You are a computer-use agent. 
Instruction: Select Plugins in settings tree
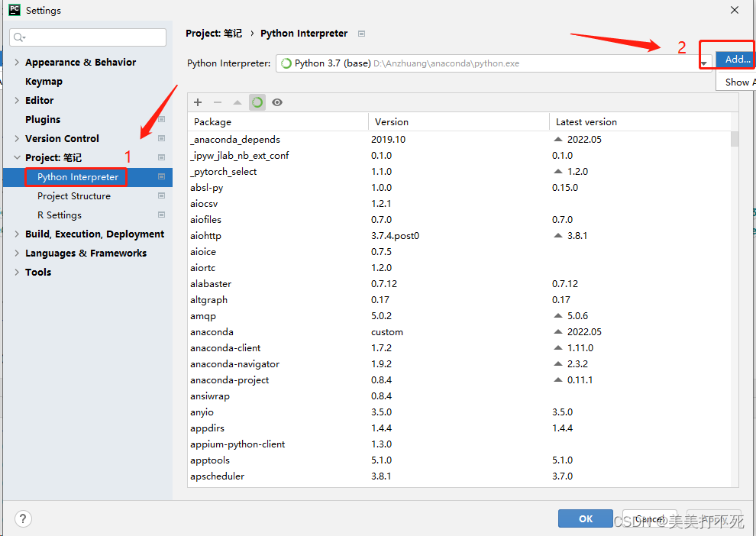(x=43, y=120)
